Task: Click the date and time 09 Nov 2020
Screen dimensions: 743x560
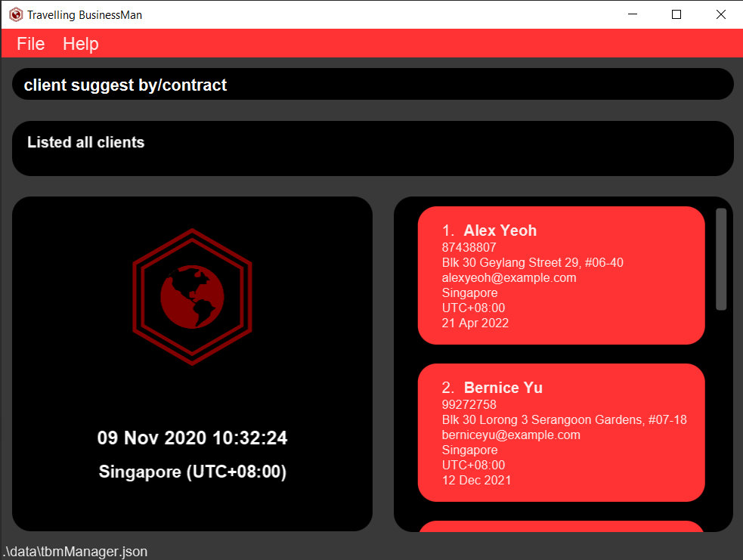Action: pyautogui.click(x=192, y=438)
